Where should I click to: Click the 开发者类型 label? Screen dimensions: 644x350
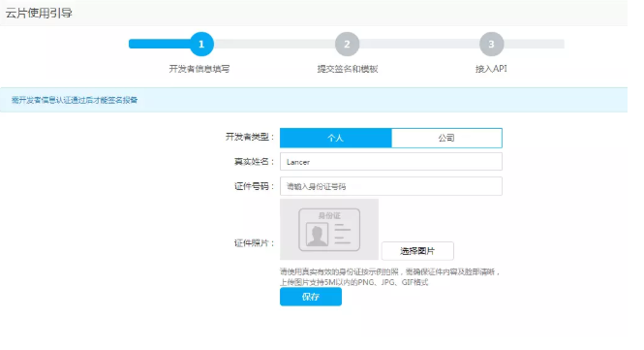[x=250, y=137]
